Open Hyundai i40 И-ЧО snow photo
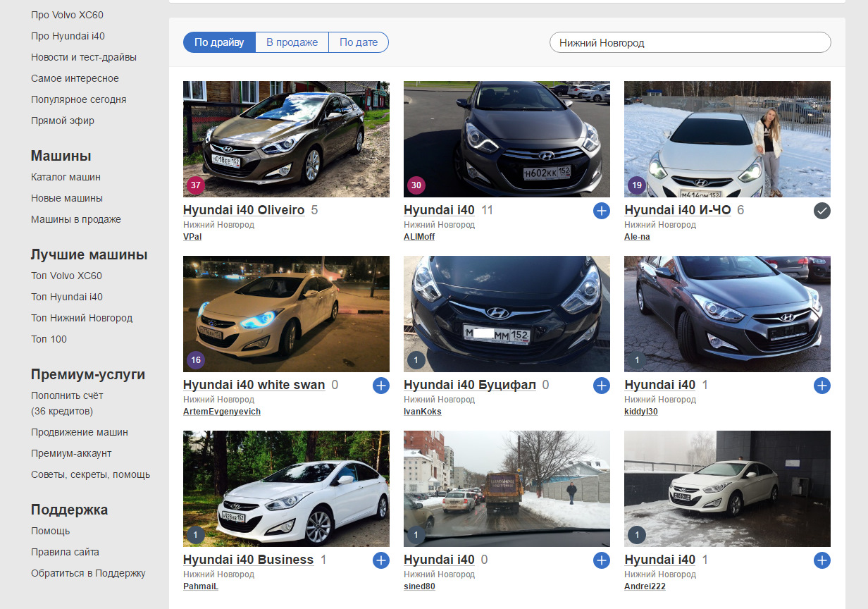 (727, 139)
